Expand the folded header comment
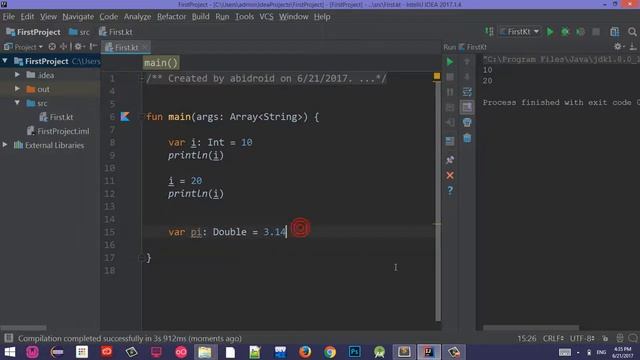Screen dimensions: 640x360 142,78
